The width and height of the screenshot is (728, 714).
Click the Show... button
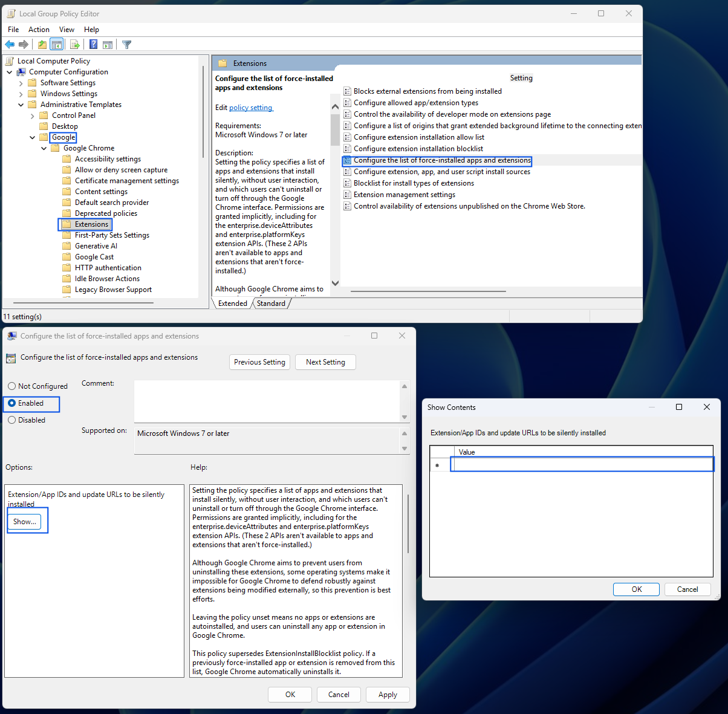coord(25,521)
